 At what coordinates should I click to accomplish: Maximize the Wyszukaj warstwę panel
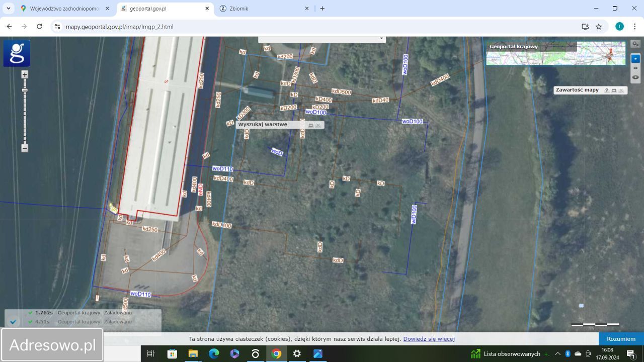(310, 125)
